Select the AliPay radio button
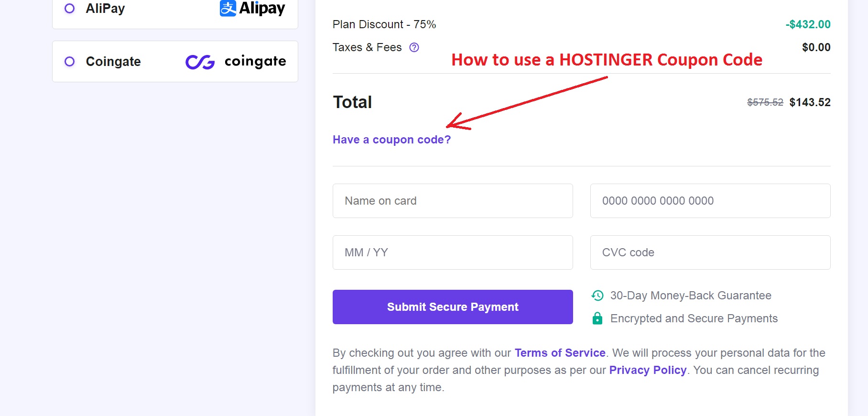 70,9
